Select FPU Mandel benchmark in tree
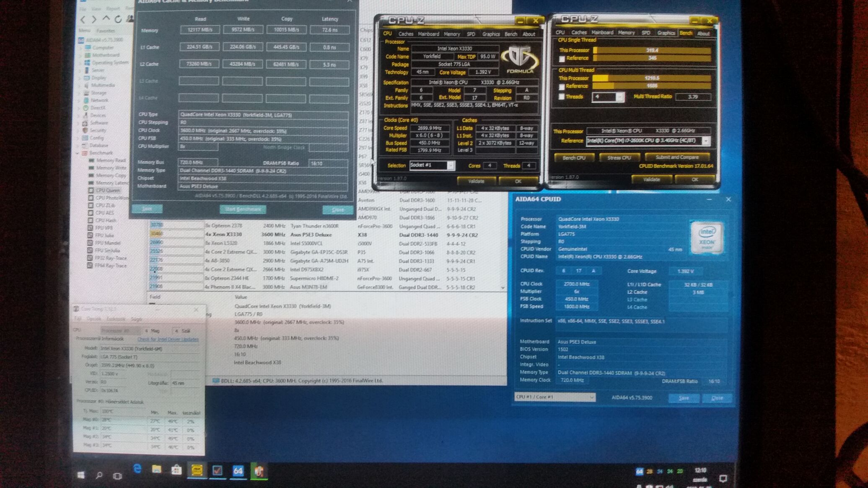 tap(107, 243)
